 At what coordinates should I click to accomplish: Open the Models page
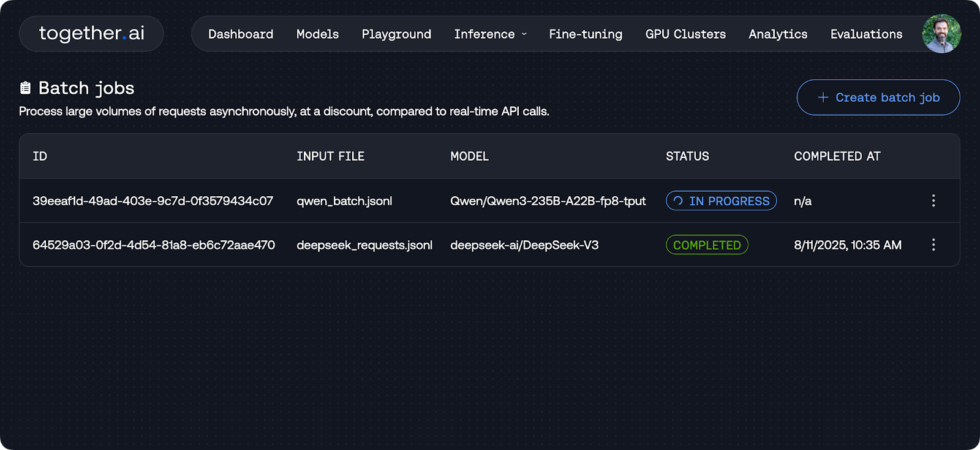click(317, 34)
